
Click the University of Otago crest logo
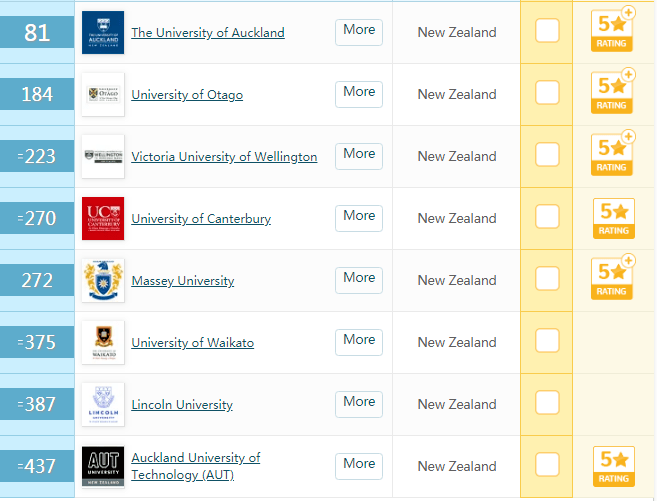[x=103, y=95]
